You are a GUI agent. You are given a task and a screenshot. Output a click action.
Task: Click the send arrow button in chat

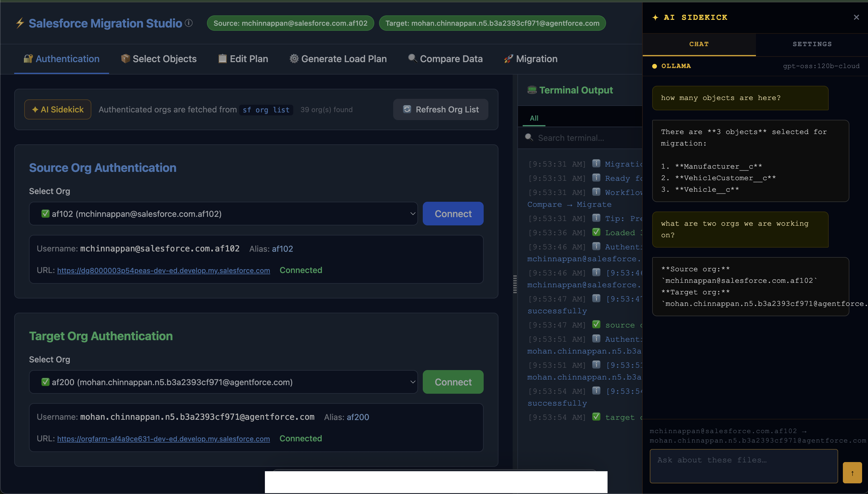[x=852, y=473]
